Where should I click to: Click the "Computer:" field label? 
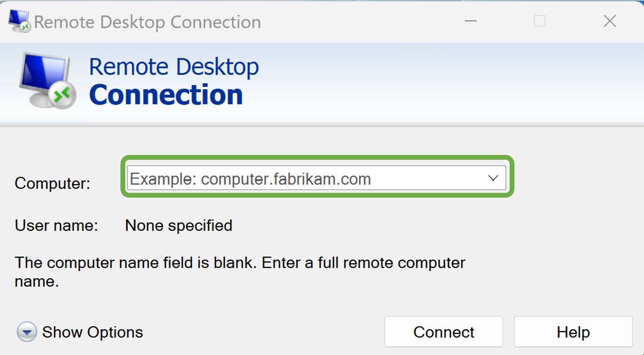pyautogui.click(x=52, y=183)
